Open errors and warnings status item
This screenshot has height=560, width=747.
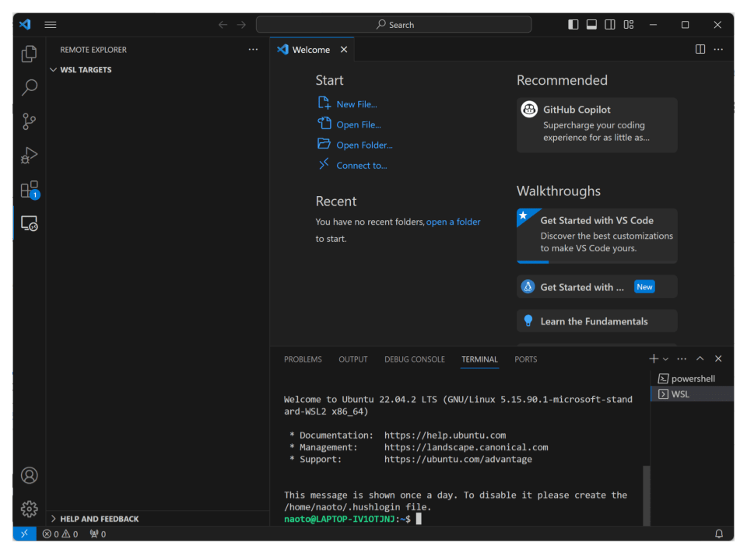[x=60, y=534]
